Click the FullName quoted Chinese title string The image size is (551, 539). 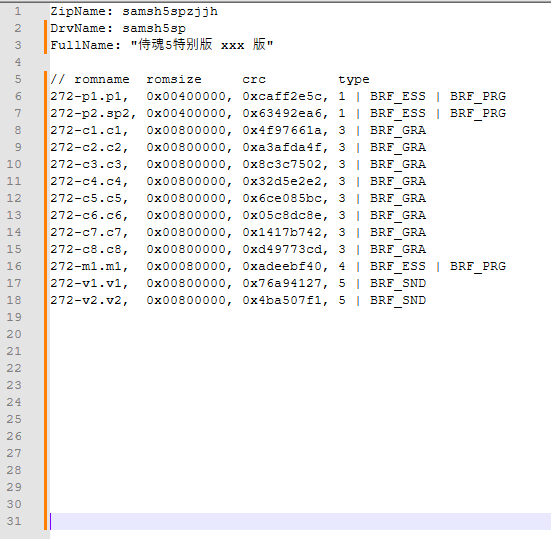pyautogui.click(x=202, y=45)
